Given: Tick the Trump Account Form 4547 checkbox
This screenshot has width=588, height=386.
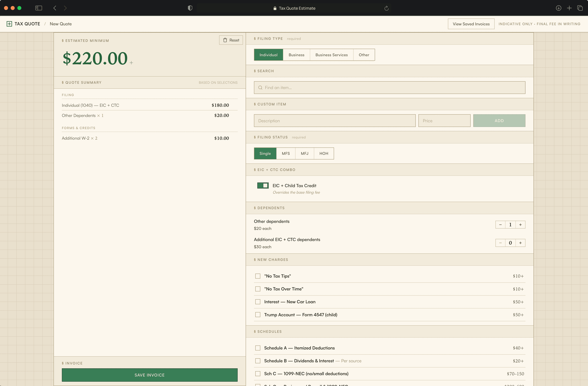Looking at the screenshot, I should tap(258, 315).
